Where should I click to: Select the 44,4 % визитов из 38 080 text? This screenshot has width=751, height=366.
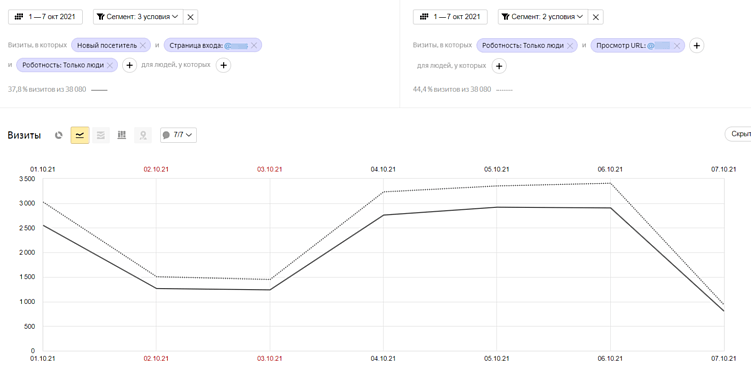coord(452,89)
